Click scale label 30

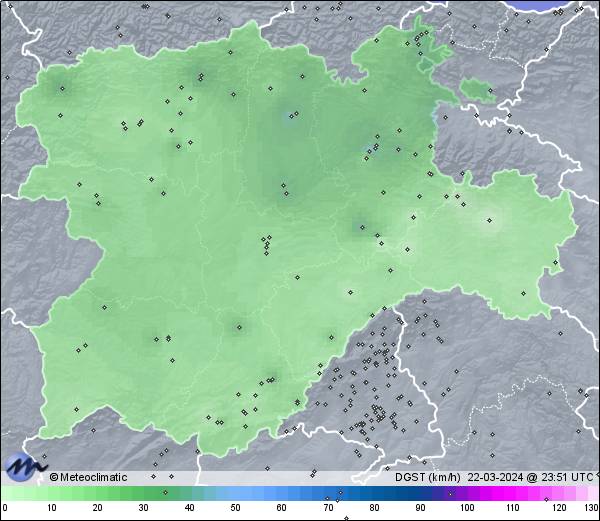[x=143, y=508]
